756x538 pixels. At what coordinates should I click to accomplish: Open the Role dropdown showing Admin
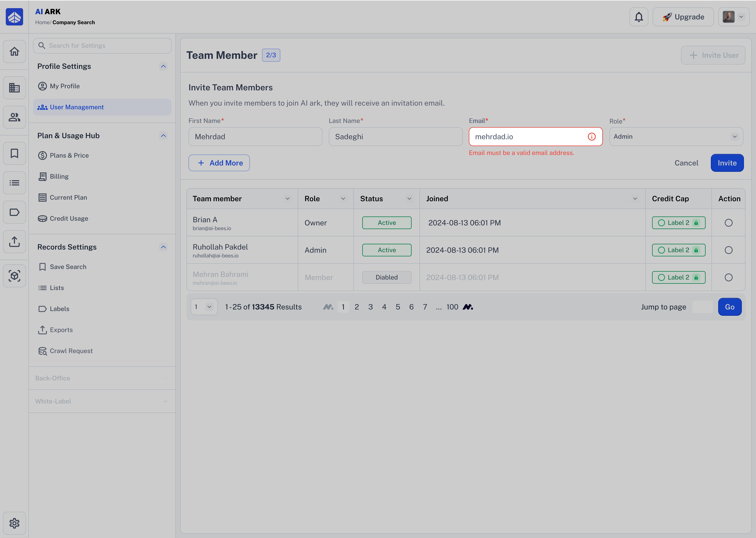click(x=676, y=136)
